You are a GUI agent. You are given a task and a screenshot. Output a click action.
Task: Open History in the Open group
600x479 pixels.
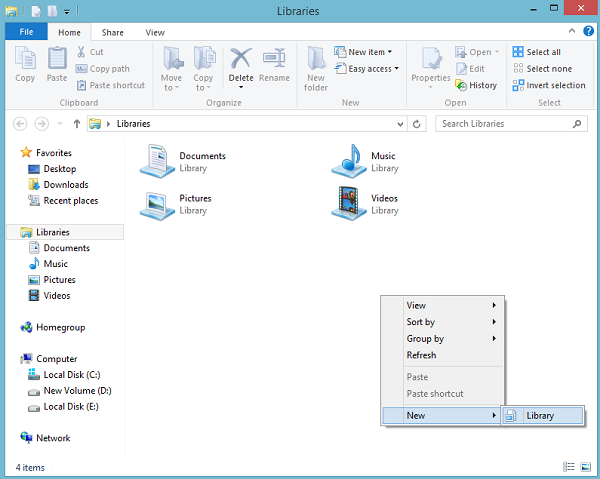click(x=476, y=85)
